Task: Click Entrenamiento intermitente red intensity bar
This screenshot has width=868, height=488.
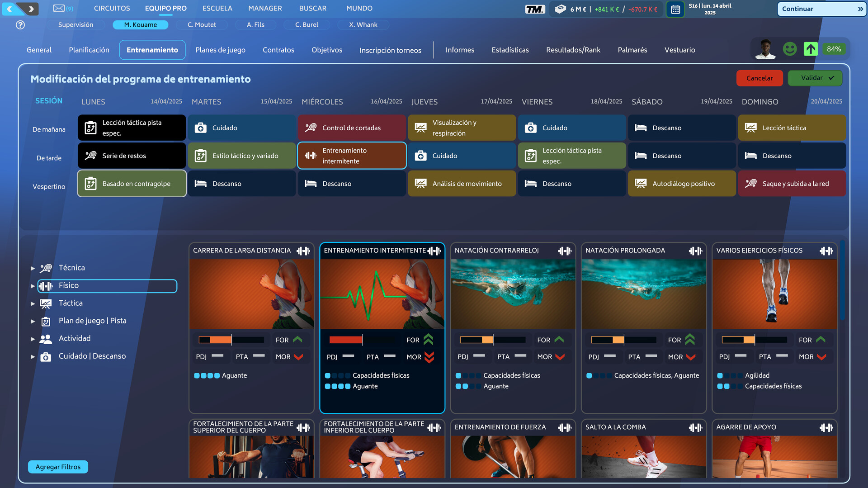Action: point(362,340)
